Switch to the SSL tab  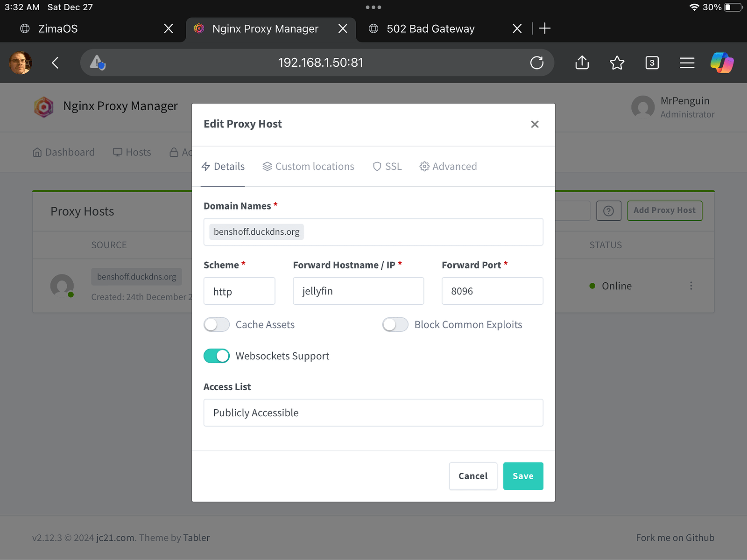click(387, 167)
